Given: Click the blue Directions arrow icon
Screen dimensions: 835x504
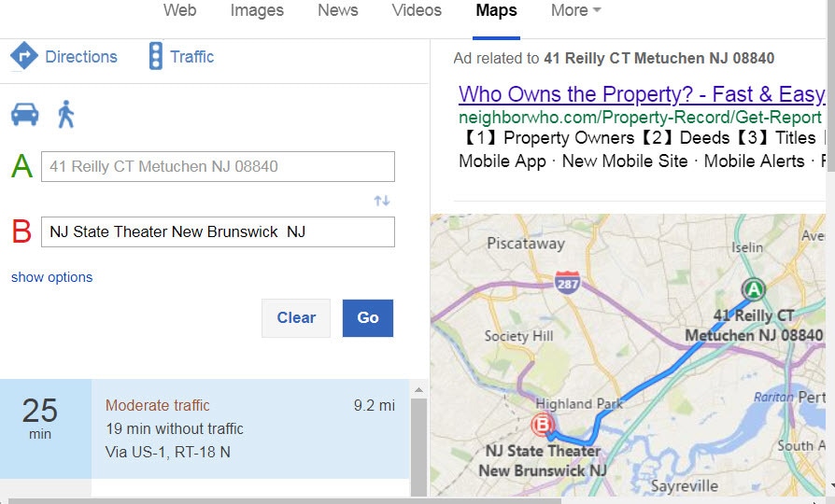Looking at the screenshot, I should pos(24,56).
